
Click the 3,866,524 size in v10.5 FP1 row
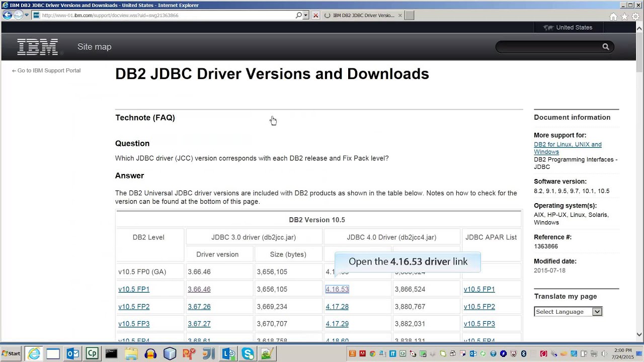pos(410,289)
